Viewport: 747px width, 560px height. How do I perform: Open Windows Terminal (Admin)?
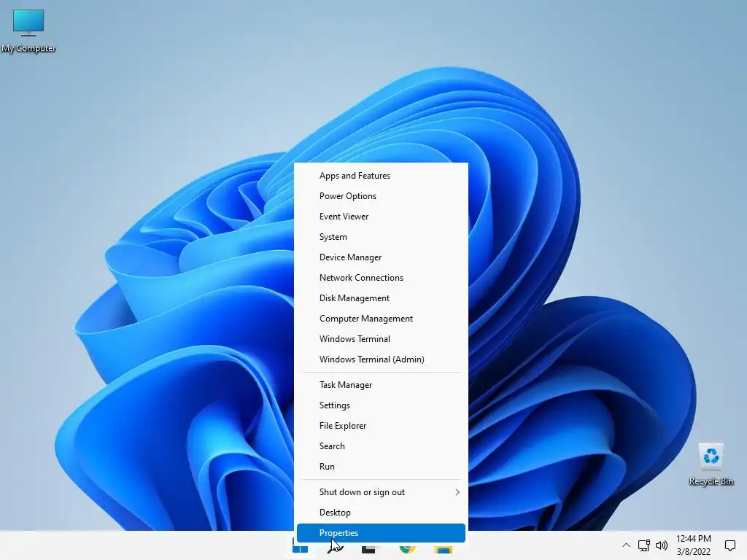pos(381,359)
